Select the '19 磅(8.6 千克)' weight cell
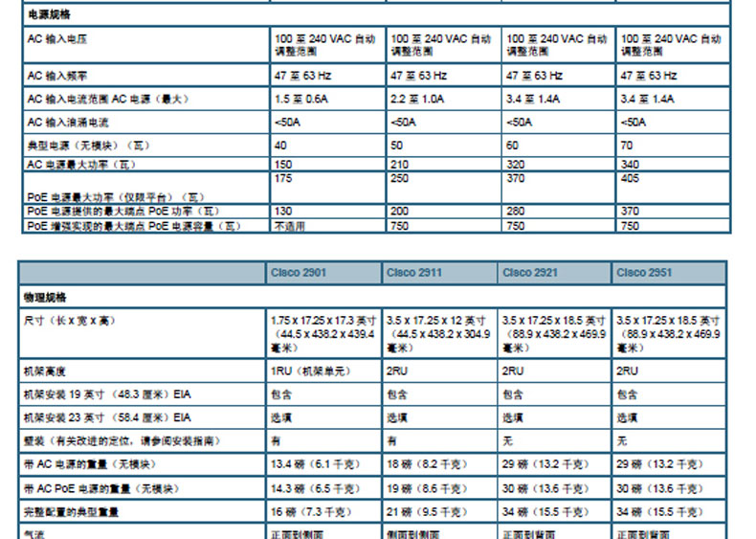The height and width of the screenshot is (539, 756). [427, 489]
